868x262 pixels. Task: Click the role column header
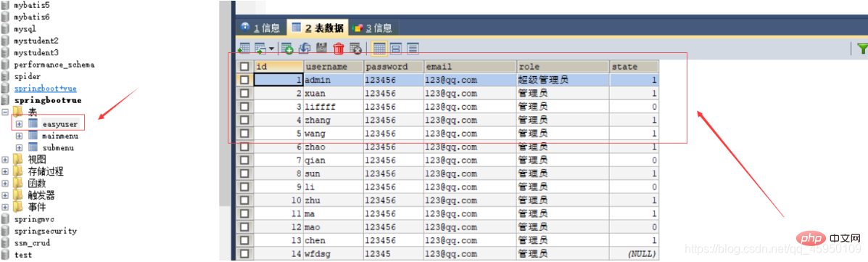(563, 67)
